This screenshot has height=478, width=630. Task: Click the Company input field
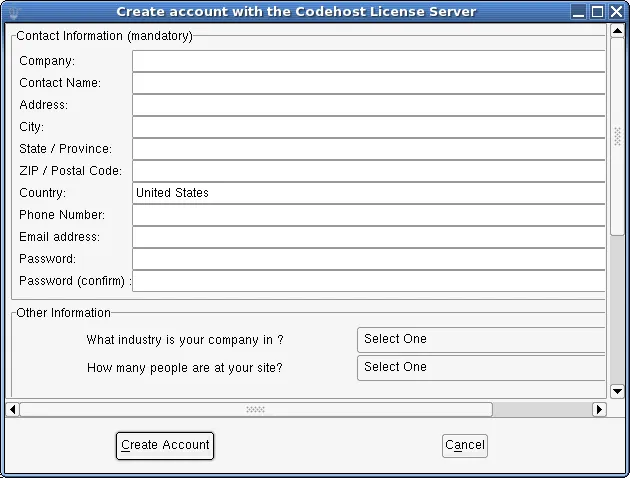coord(369,61)
